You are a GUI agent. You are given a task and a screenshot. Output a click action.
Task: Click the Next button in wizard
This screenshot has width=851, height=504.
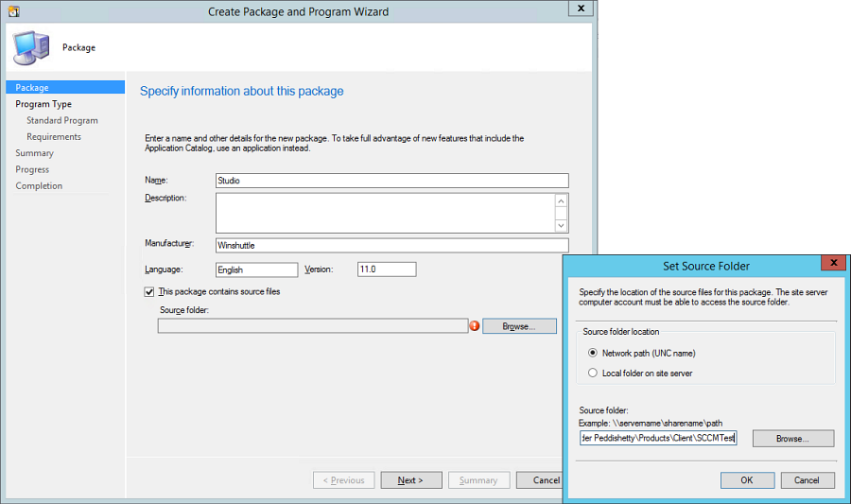pos(410,480)
